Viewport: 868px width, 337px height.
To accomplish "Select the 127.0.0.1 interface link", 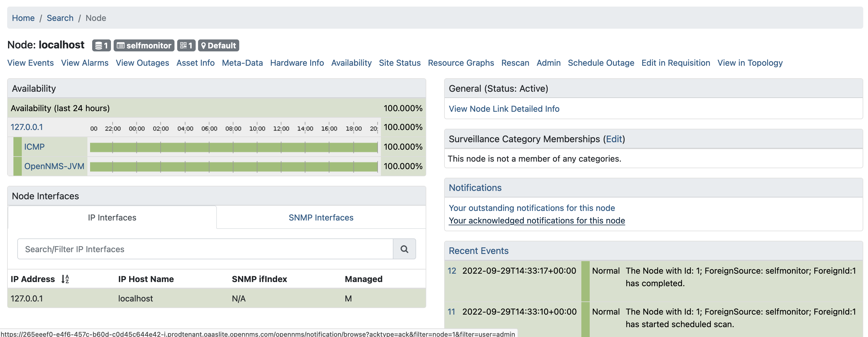I will [27, 127].
